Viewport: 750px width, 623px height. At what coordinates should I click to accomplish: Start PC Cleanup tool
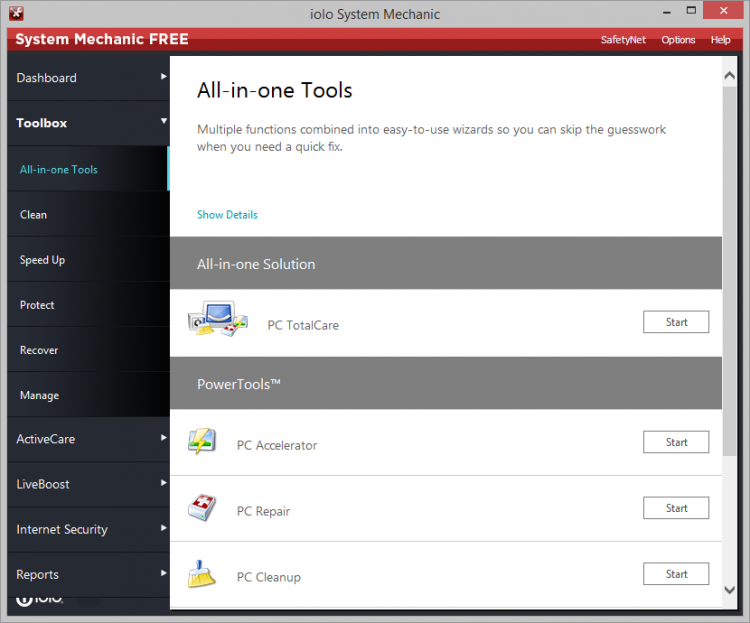click(676, 574)
